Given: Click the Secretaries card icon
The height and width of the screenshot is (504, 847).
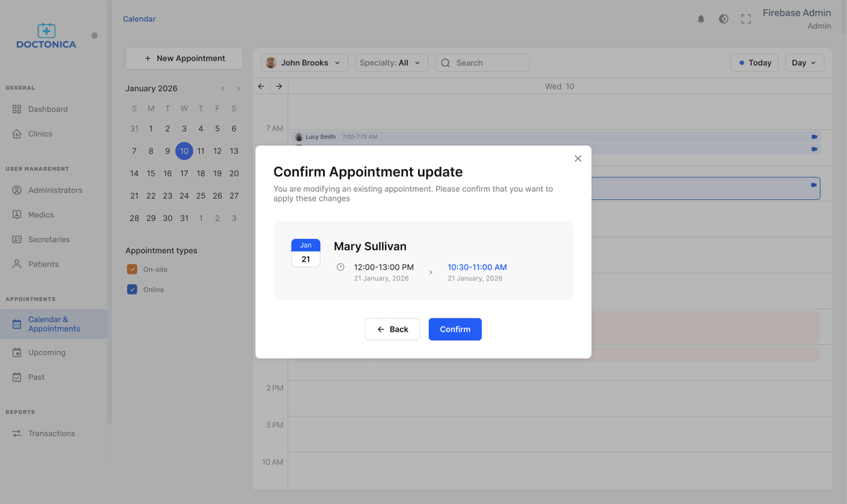Looking at the screenshot, I should pyautogui.click(x=16, y=240).
